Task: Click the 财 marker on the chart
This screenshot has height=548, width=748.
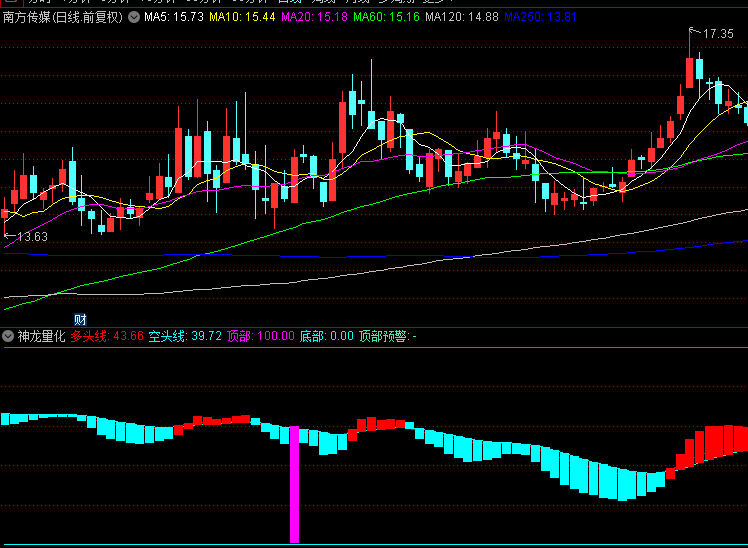Action: pyautogui.click(x=80, y=320)
